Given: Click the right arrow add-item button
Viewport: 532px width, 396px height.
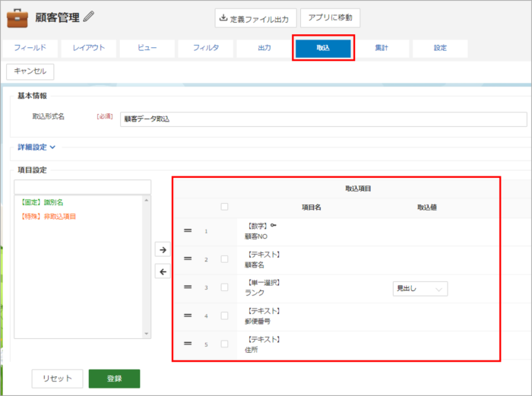Looking at the screenshot, I should pos(163,250).
